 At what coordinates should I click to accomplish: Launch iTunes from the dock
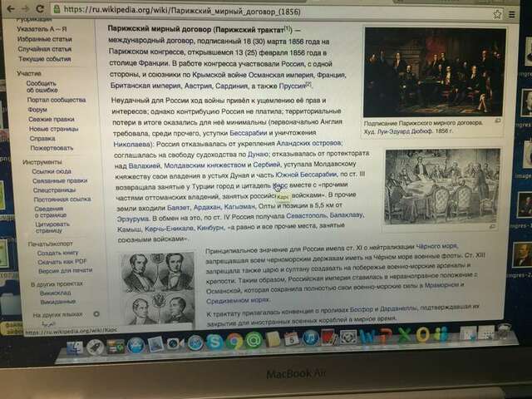tap(310, 338)
